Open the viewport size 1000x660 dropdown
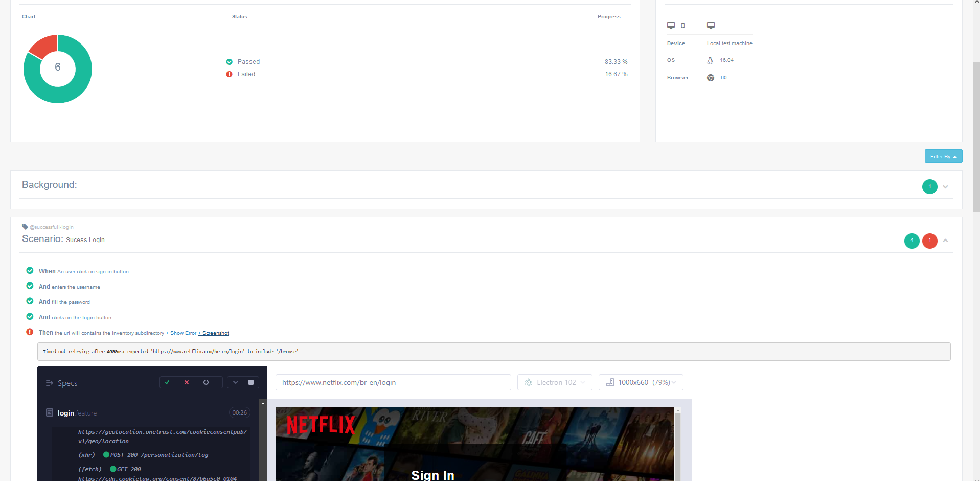Viewport: 980px width, 481px height. coord(641,382)
